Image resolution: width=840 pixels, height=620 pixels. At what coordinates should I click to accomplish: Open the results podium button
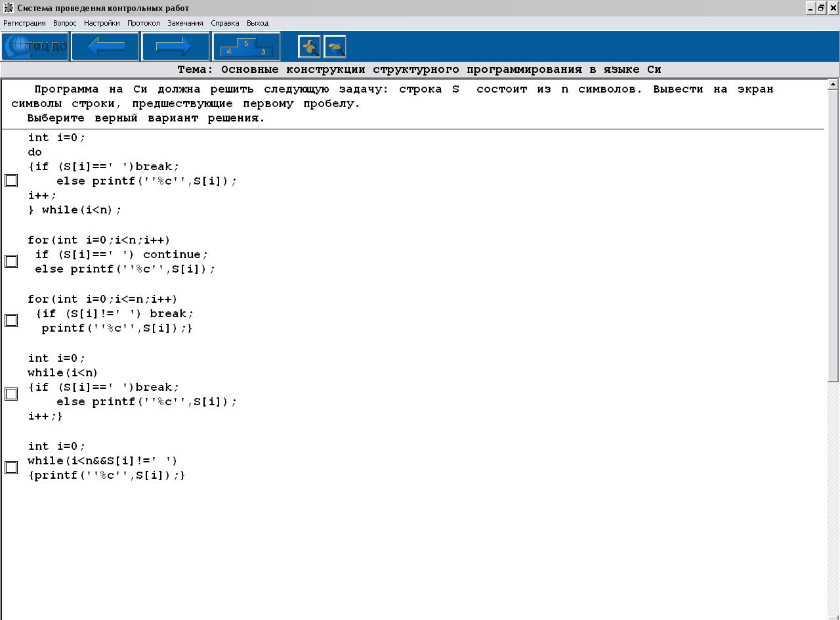[x=246, y=47]
